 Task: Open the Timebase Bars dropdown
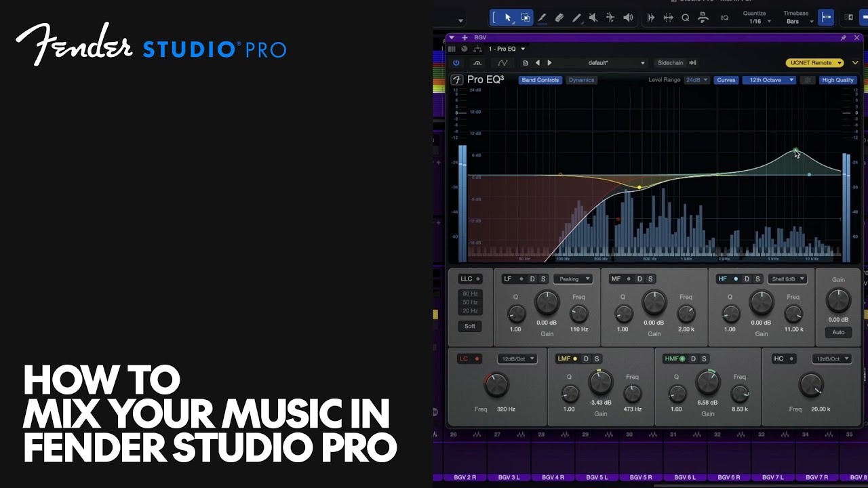[x=798, y=22]
